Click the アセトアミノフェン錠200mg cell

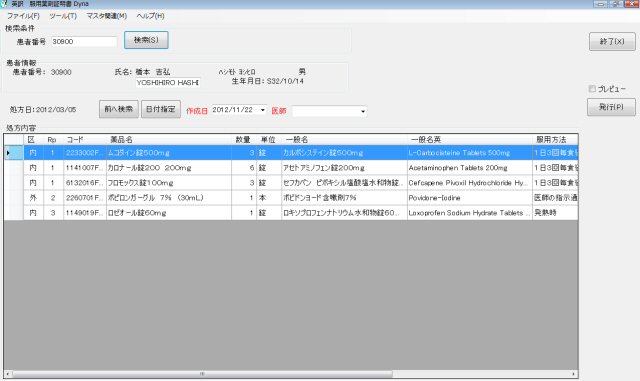click(x=344, y=168)
